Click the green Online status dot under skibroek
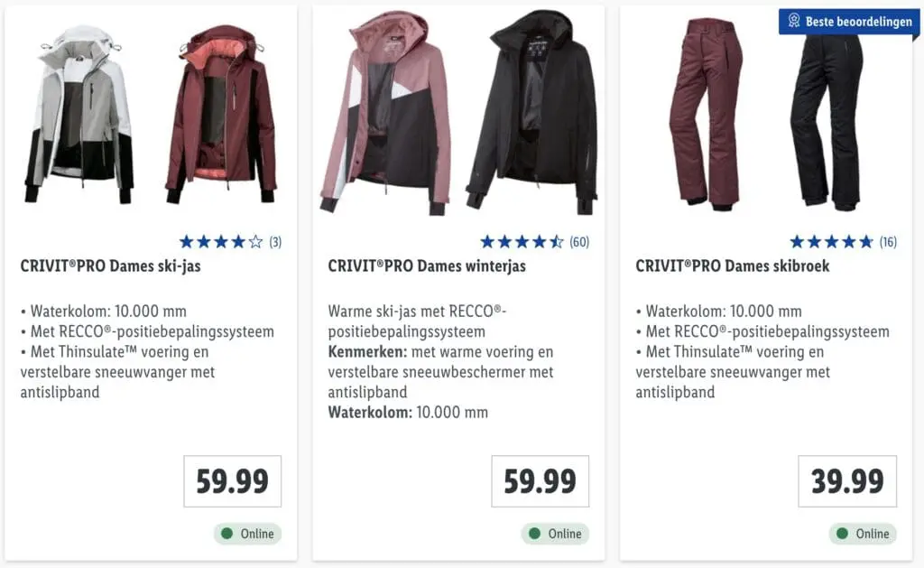The height and width of the screenshot is (568, 924). pyautogui.click(x=842, y=534)
